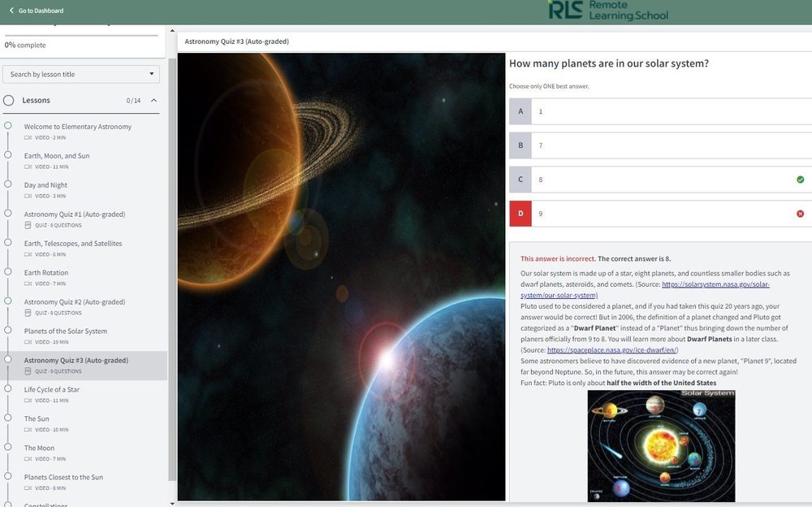Screen dimensions: 812x507
Task: Click the quiz icon under Astronomy Quiz #2
Action: point(28,313)
